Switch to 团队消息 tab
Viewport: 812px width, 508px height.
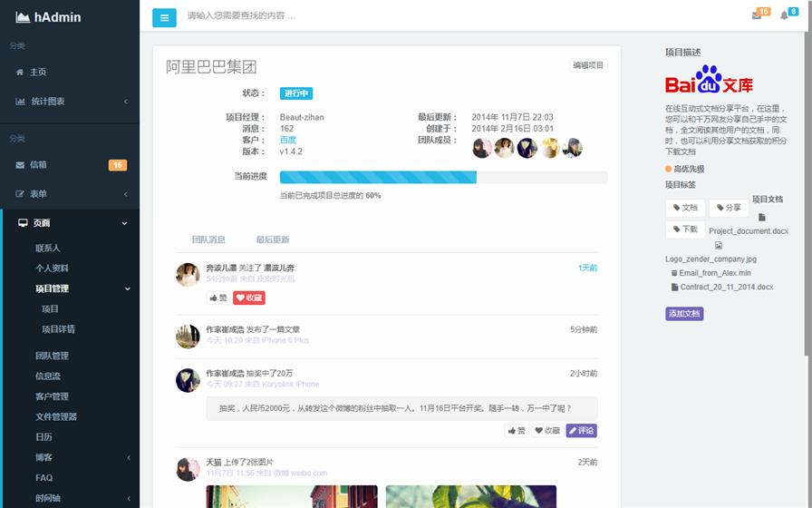[208, 239]
